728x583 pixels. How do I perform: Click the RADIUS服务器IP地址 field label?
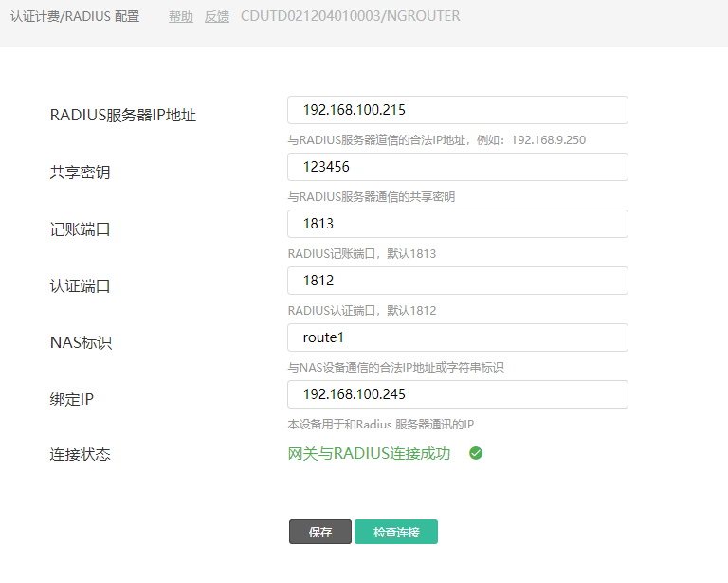click(122, 115)
